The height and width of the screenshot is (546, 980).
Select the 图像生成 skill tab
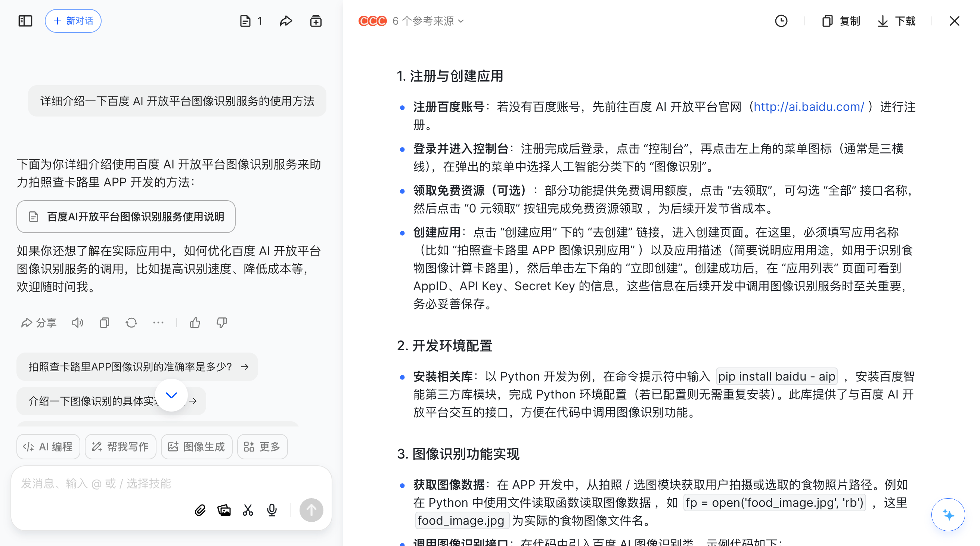point(196,446)
